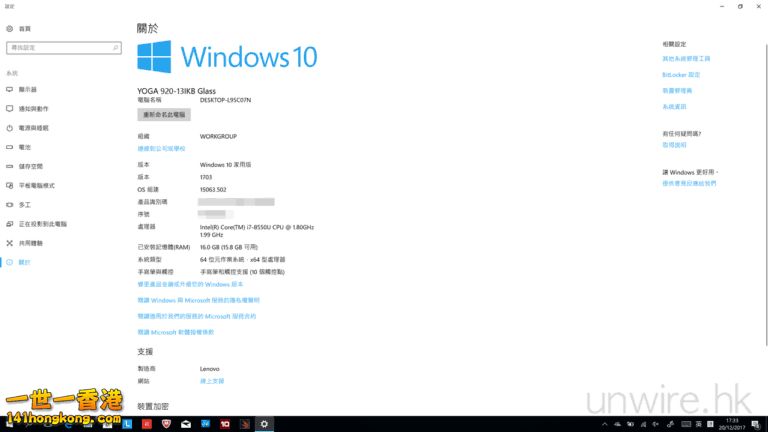Open the Action Center notification icon
Viewport: 768px width, 432px height.
[756, 424]
